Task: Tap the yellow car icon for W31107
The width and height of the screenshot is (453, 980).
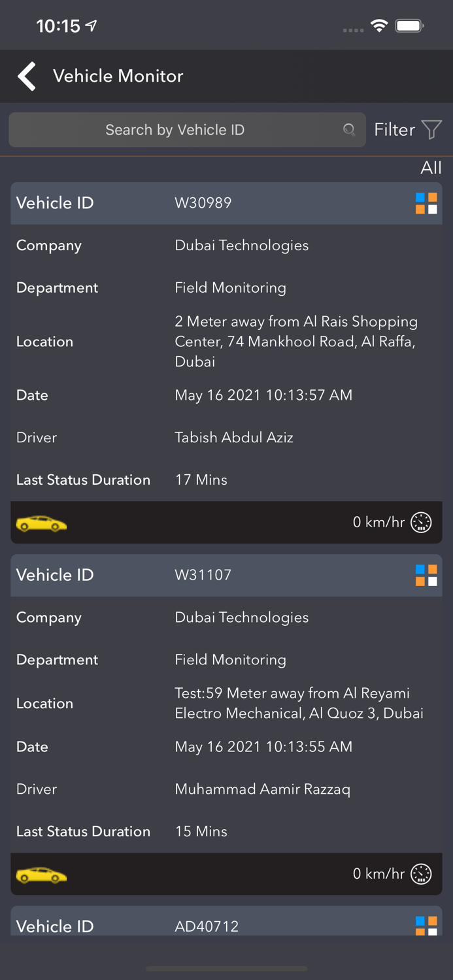Action: (x=41, y=875)
